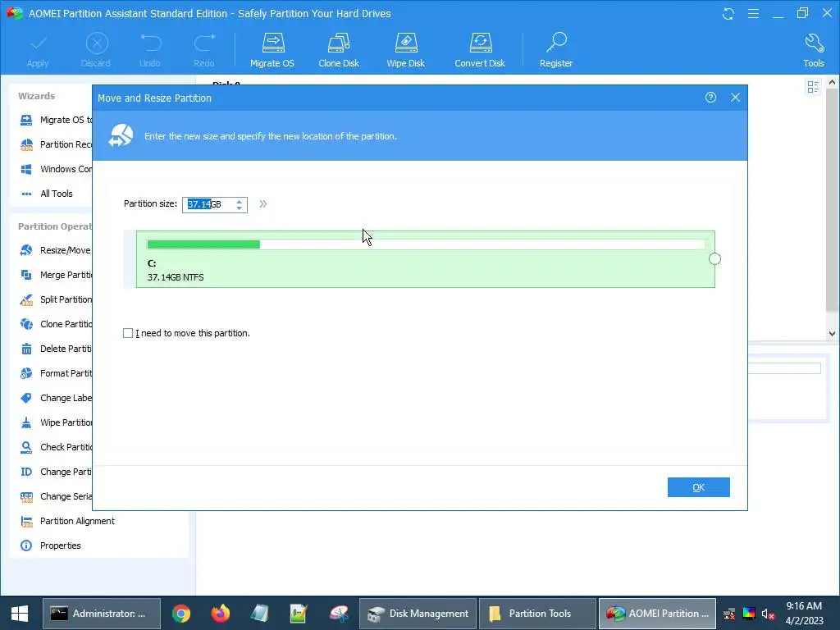Screen dimensions: 840x630
Task: Open Properties in sidebar
Action: click(x=50, y=546)
